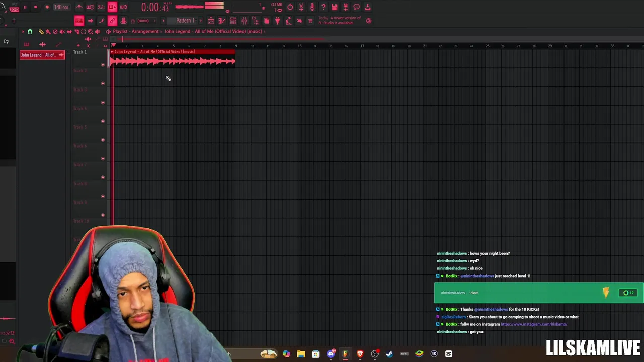Open the shopping cart content library
Viewport: 644px width, 362px height.
pyautogui.click(x=310, y=21)
